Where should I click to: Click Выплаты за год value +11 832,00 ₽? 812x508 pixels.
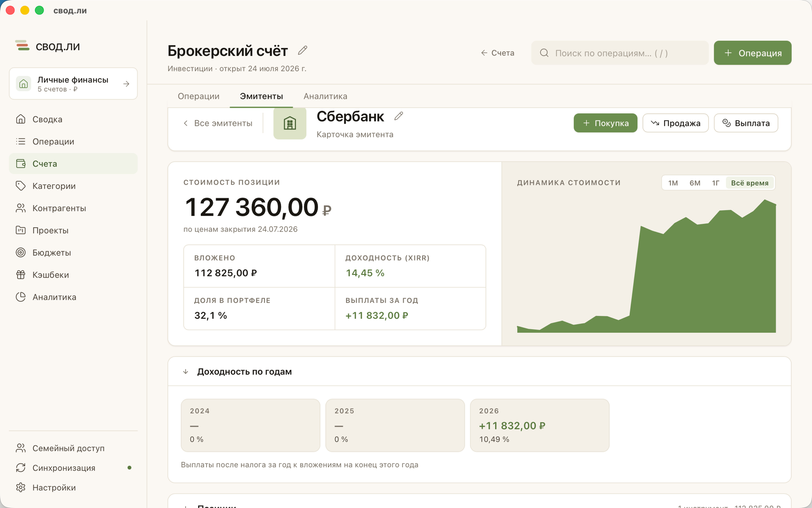pos(377,315)
